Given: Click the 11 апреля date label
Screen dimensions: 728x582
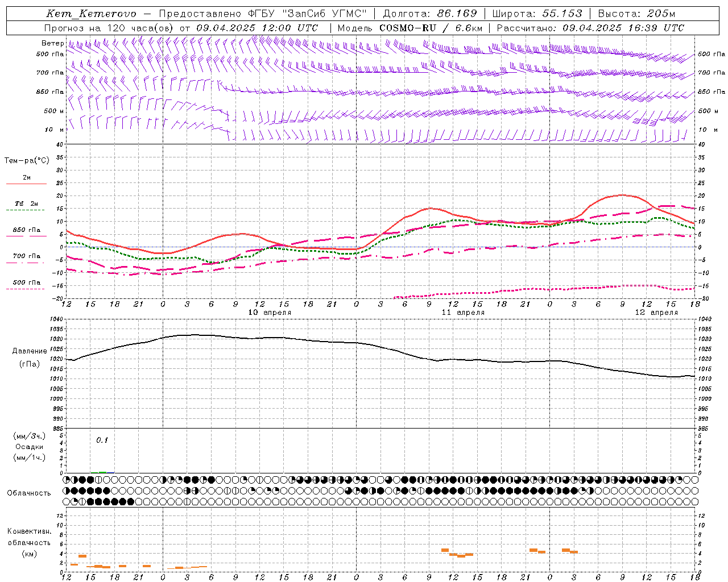Looking at the screenshot, I should [463, 313].
